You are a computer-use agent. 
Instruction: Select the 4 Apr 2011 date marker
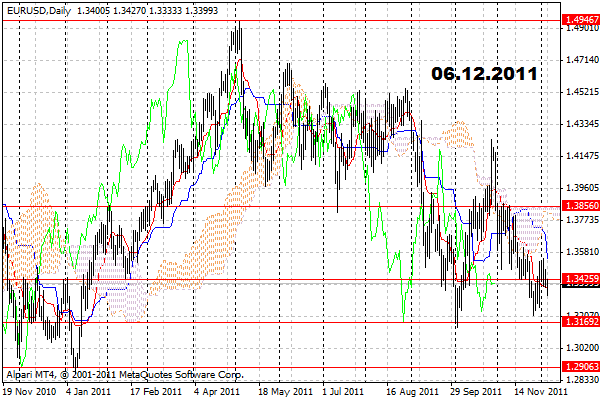[x=216, y=392]
